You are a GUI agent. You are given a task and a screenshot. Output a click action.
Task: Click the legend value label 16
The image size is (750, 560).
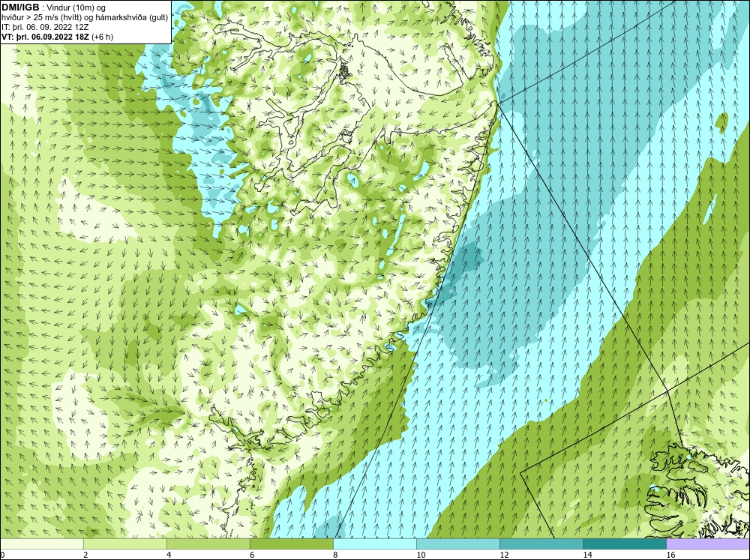point(670,555)
